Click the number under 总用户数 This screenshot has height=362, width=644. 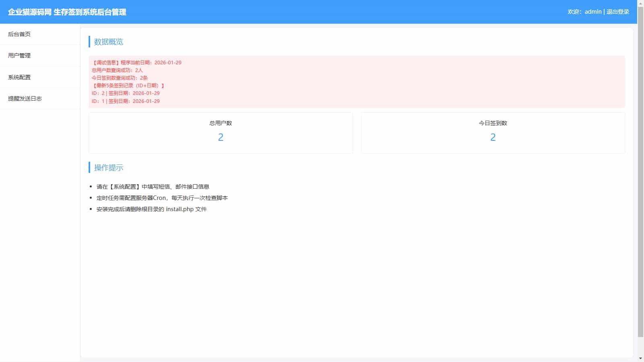pyautogui.click(x=221, y=137)
